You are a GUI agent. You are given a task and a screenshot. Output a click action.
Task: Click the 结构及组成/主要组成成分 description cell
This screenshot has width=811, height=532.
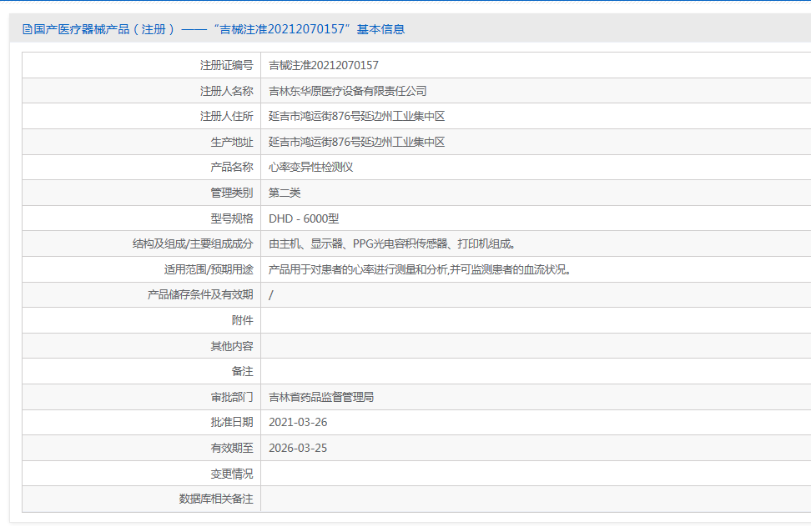(392, 243)
